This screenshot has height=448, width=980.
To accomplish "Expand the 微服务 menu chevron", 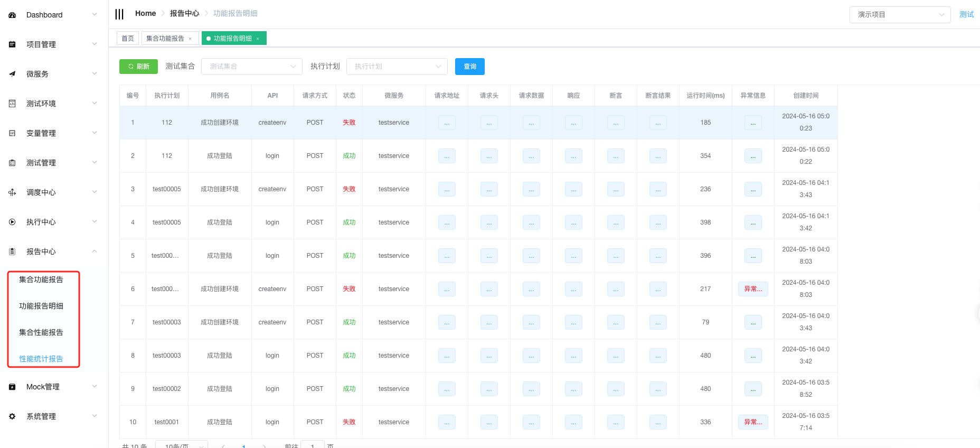I will 95,74.
